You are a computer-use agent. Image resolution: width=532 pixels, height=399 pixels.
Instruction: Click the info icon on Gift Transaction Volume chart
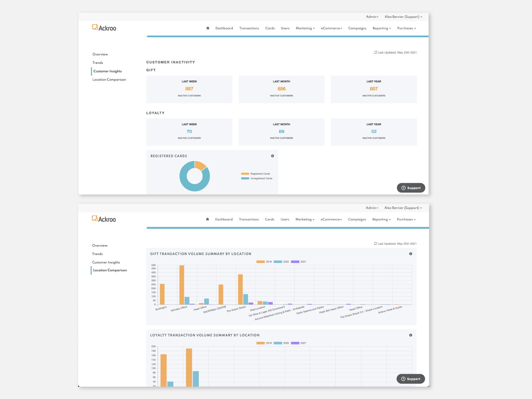(x=411, y=254)
